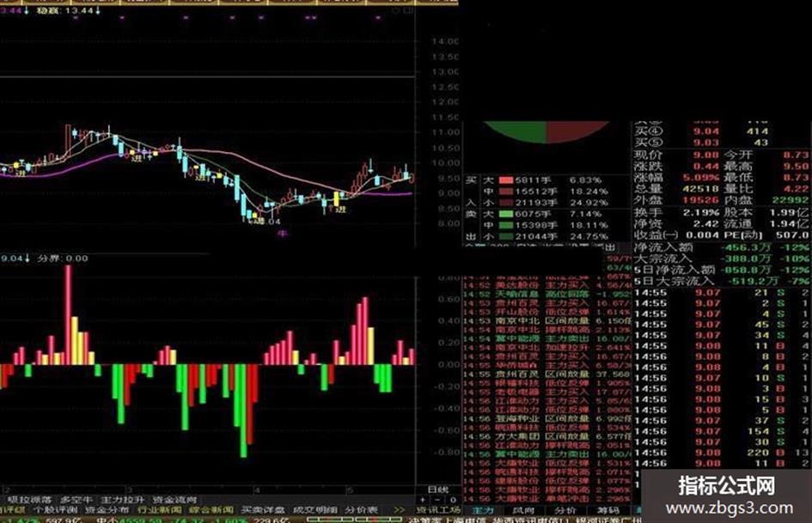
Task: Switch to the 主力 side tab
Action: point(483,511)
